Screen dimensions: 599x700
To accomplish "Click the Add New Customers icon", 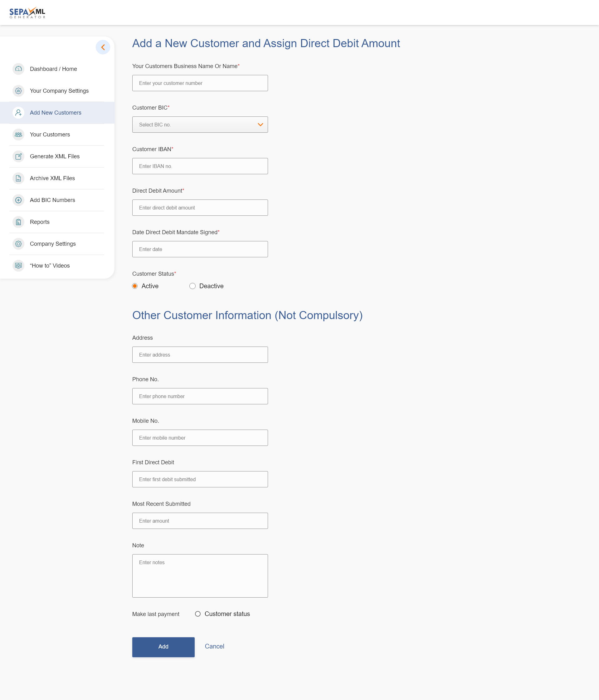I will 18,112.
